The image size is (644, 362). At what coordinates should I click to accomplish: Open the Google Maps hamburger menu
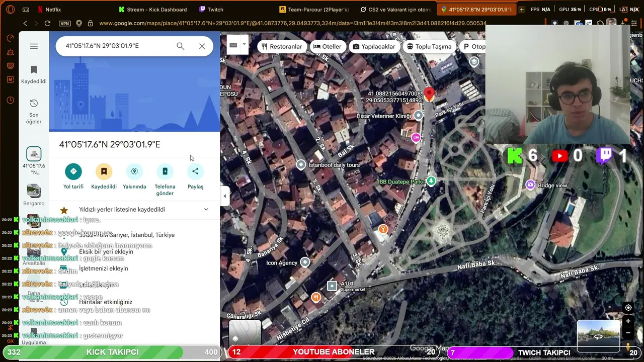coord(34,46)
